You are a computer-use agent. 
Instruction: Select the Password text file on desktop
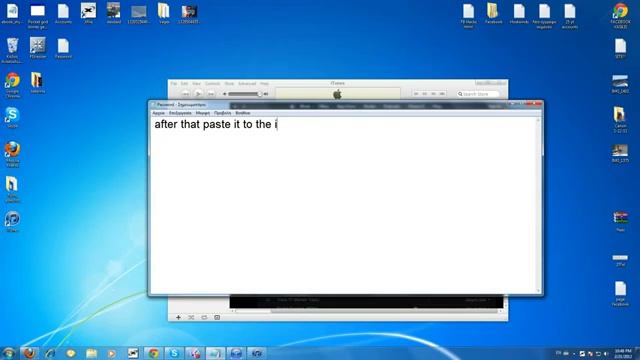63,49
